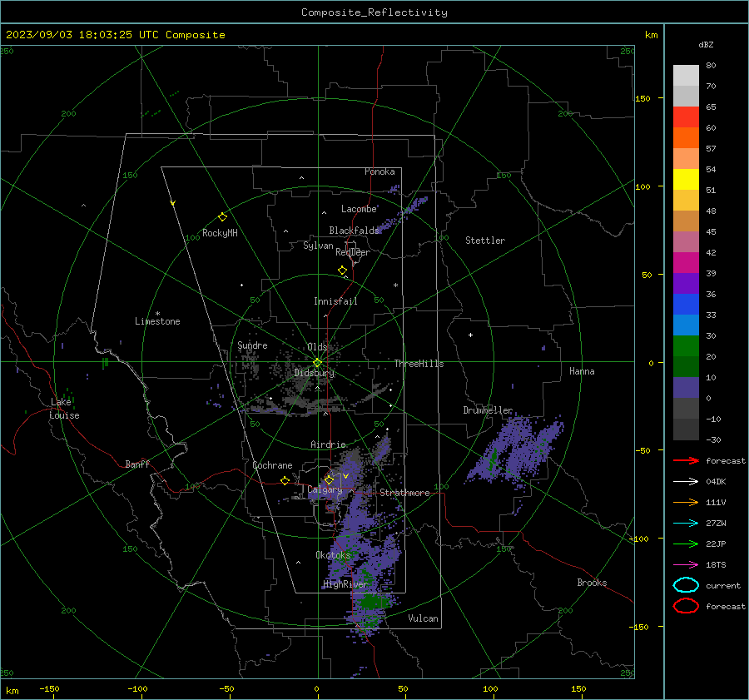Click the RockyMH label

[220, 233]
